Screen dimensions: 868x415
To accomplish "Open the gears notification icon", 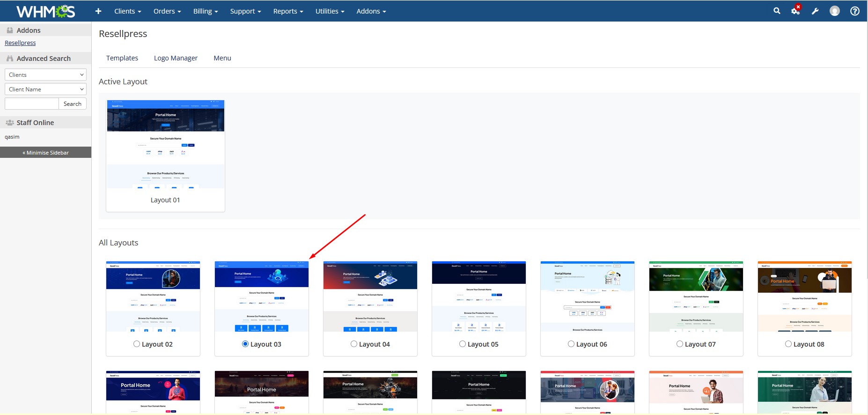I will [x=795, y=11].
